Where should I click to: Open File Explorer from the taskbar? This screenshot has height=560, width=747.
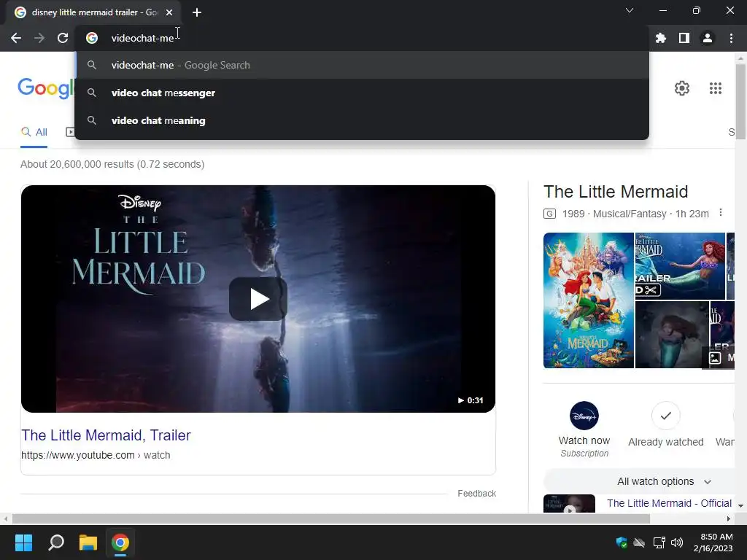point(88,542)
